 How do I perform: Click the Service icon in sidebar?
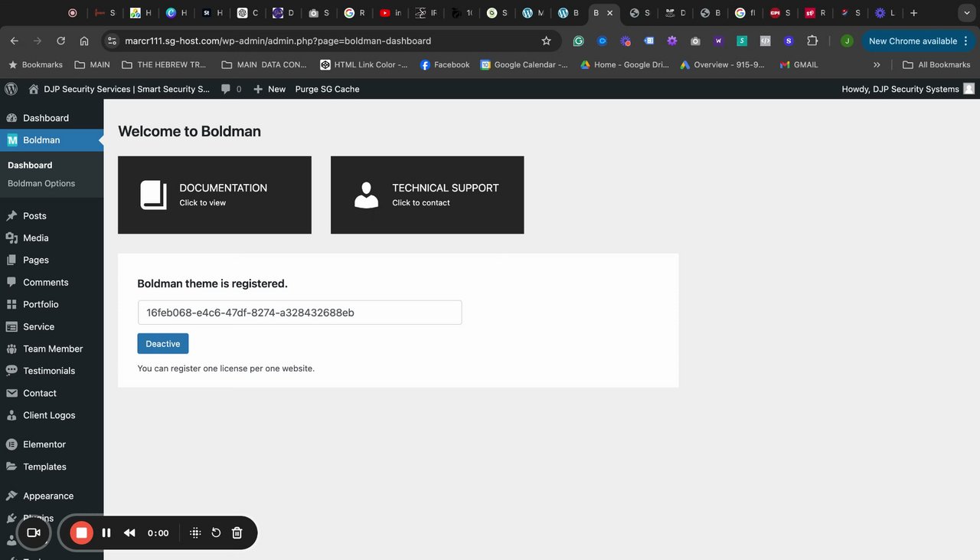11,326
